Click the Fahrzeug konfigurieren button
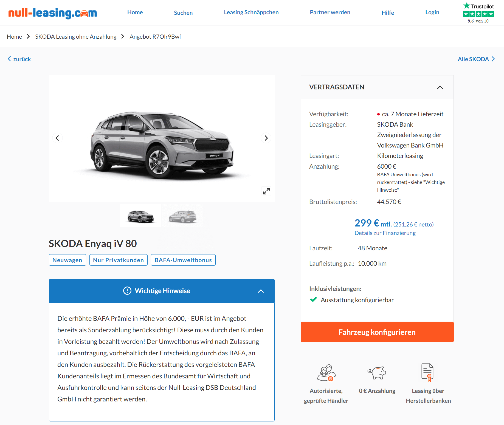Image resolution: width=504 pixels, height=425 pixels. point(377,332)
